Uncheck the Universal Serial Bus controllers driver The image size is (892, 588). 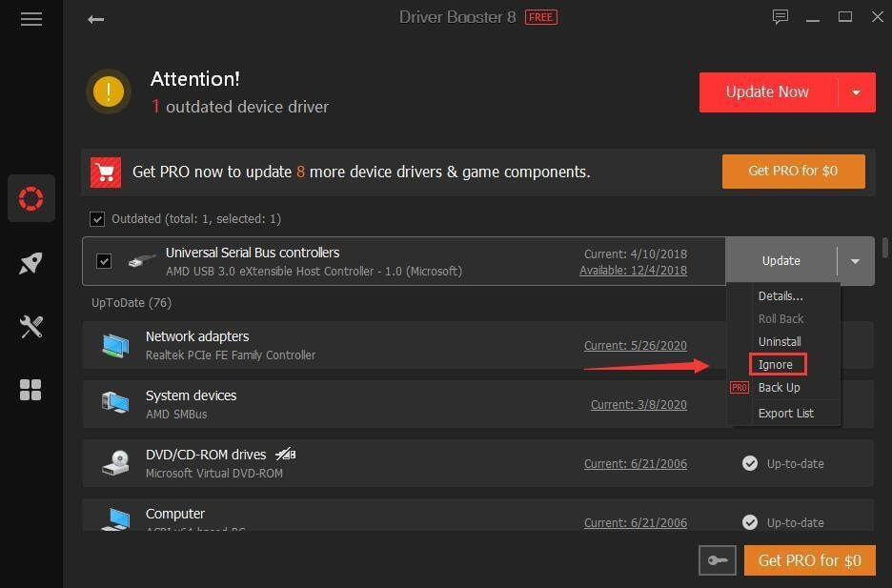(104, 260)
